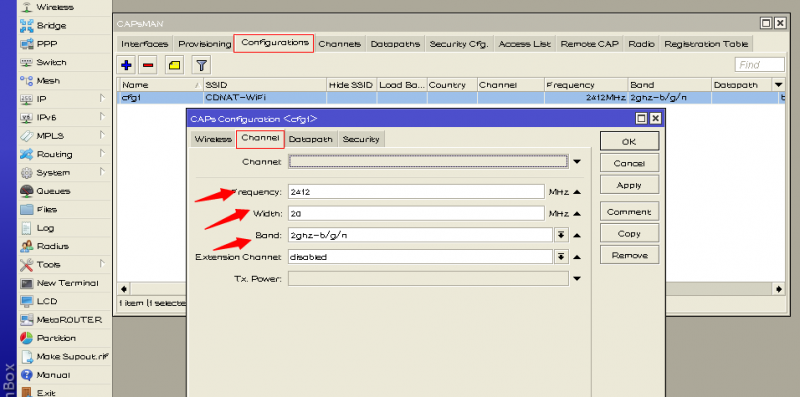Viewport: 800px width, 397px height.
Task: Open the Partition pie icon
Action: coord(27,338)
